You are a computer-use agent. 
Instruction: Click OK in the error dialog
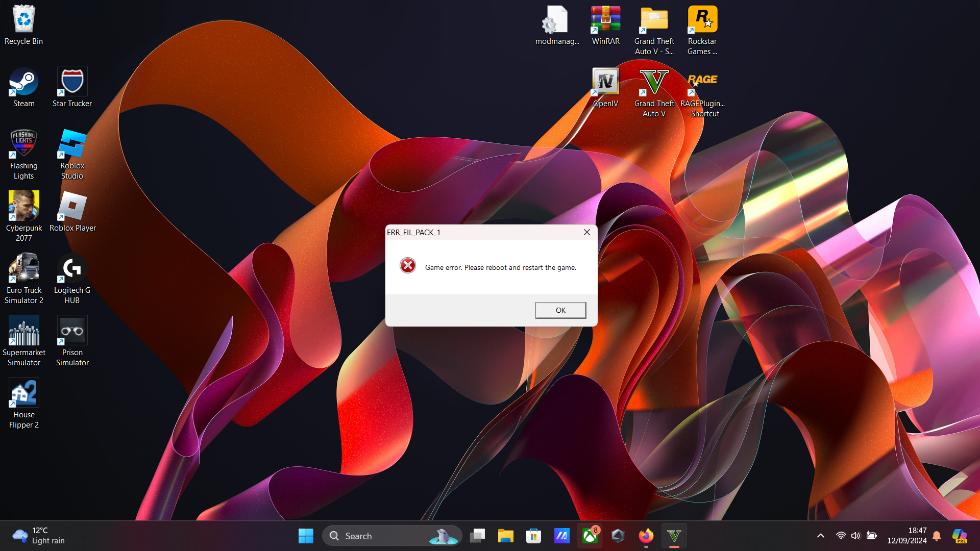pos(560,310)
